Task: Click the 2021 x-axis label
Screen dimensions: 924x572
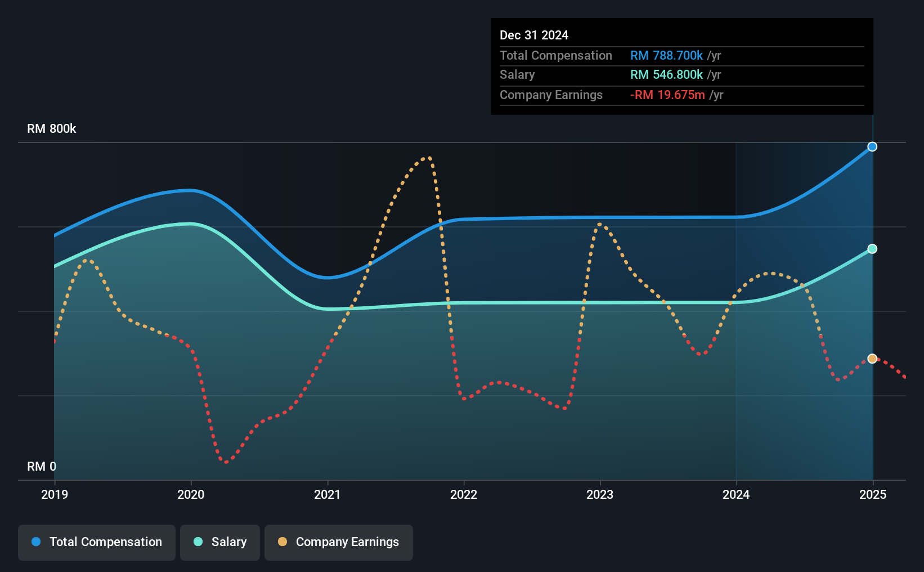Action: tap(328, 494)
